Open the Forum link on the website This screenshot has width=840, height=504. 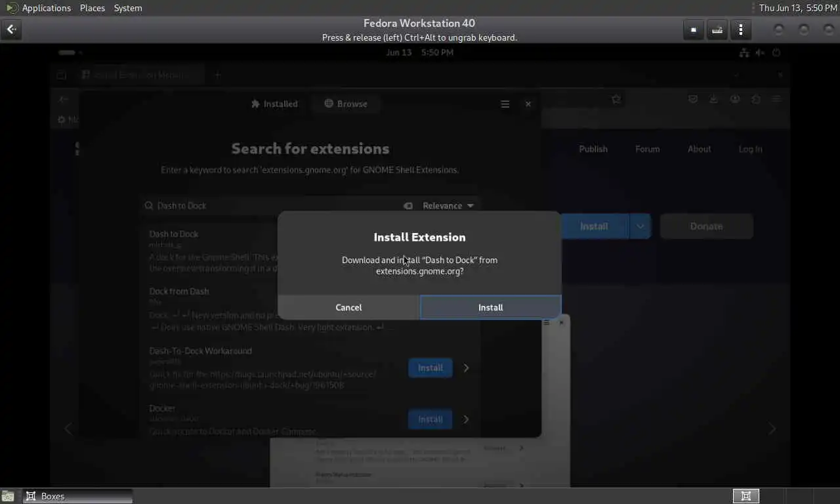pyautogui.click(x=647, y=149)
